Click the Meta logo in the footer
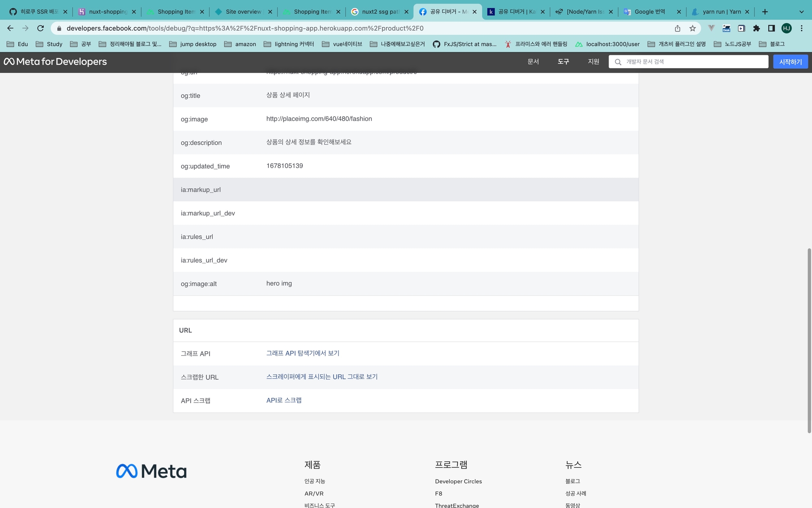The width and height of the screenshot is (812, 508). [151, 471]
